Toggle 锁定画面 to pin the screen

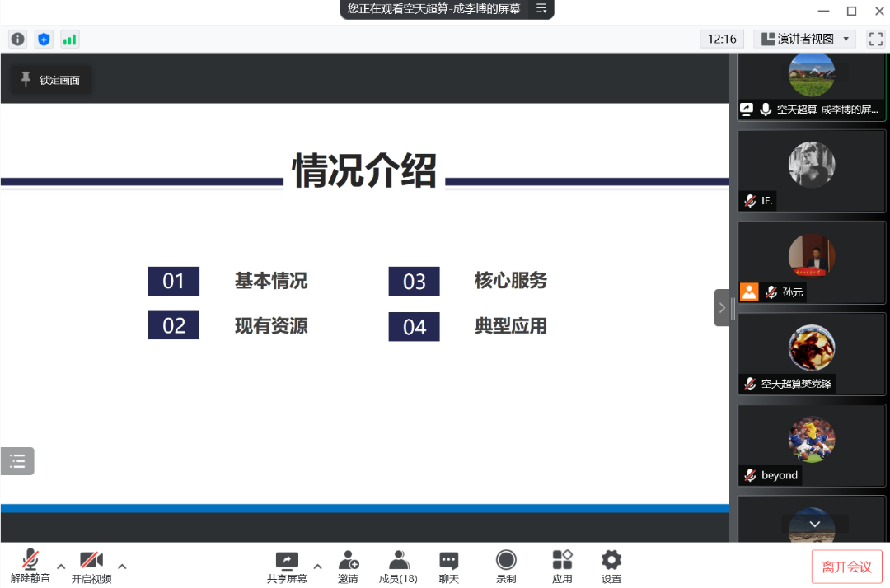(x=49, y=79)
